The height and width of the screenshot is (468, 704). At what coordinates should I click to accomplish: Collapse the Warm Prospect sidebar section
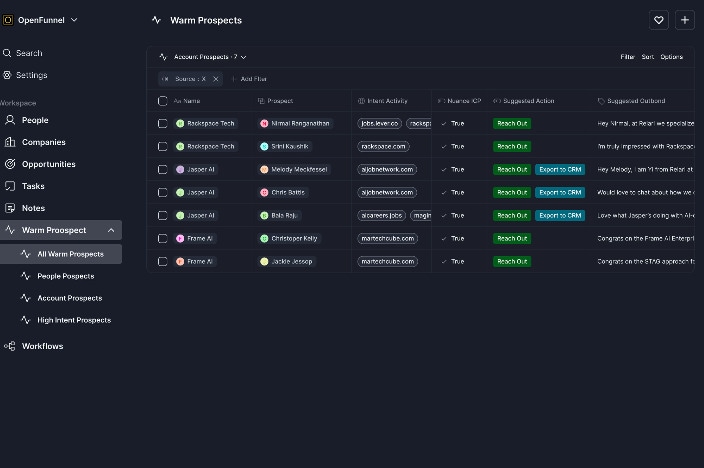[111, 230]
